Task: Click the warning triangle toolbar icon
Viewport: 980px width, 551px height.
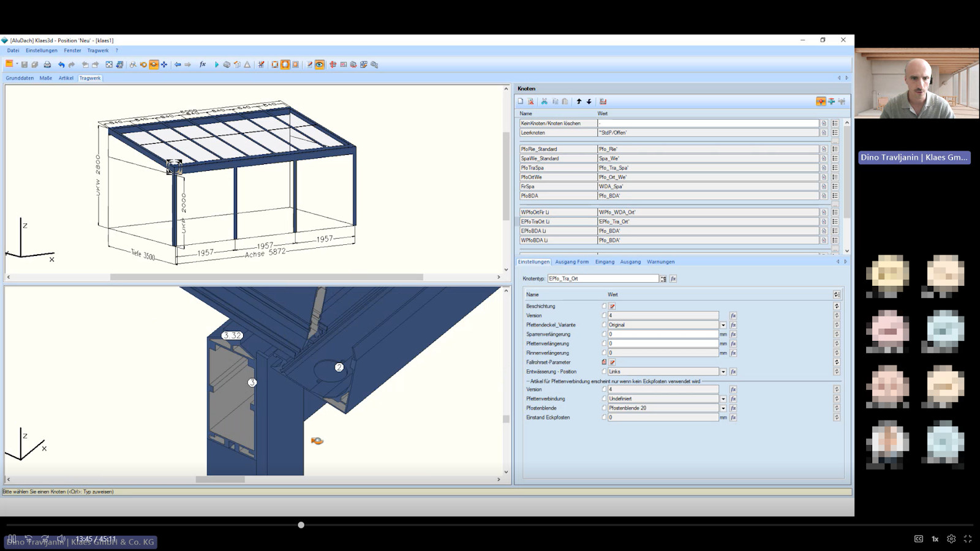Action: 247,64
